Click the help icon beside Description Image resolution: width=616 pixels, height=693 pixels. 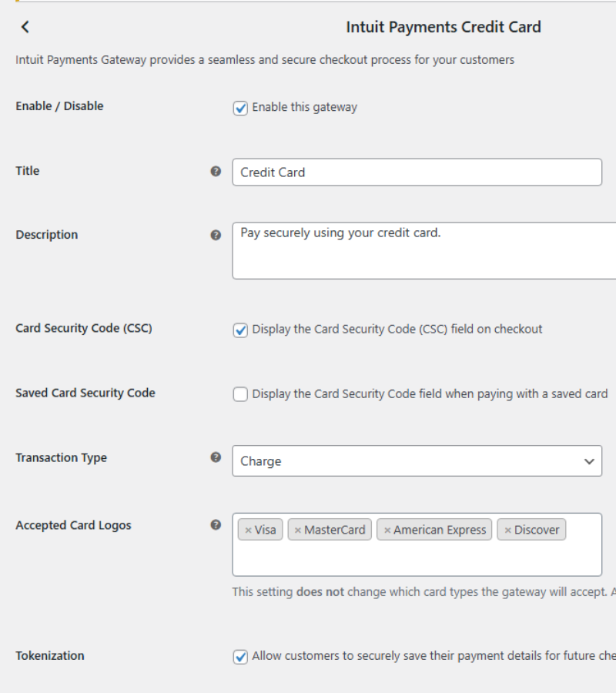point(216,235)
